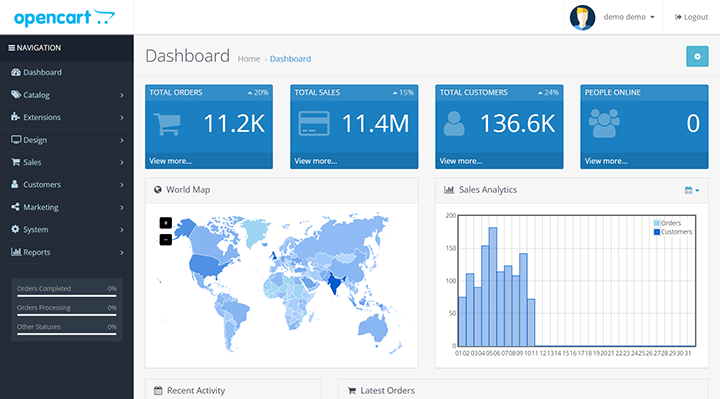
Task: Click the Extensions puzzle piece icon
Action: point(16,117)
